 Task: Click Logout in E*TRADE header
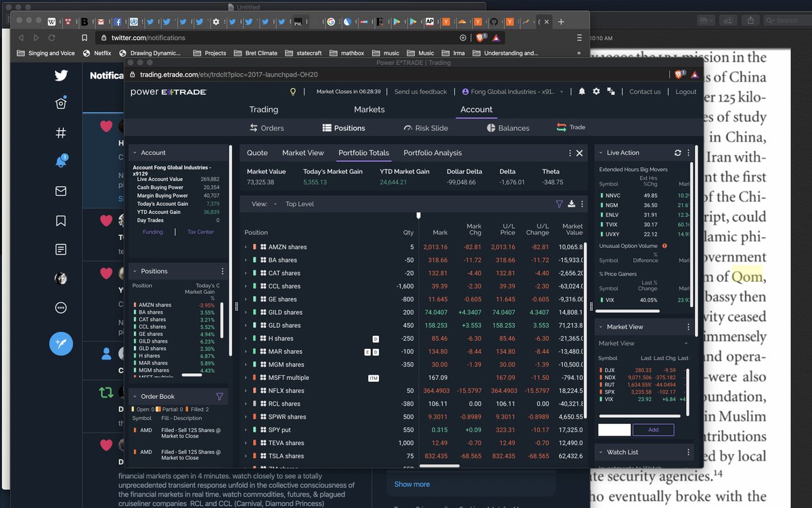pos(685,91)
